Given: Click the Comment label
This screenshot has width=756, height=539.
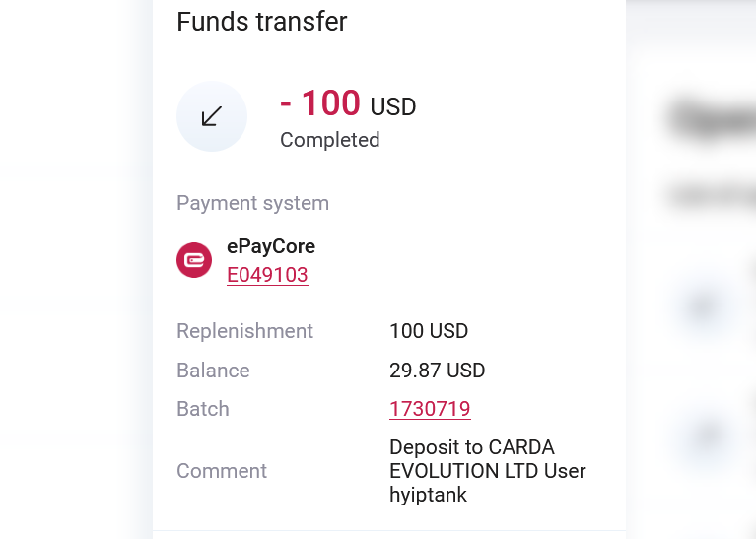Looking at the screenshot, I should coord(222,471).
